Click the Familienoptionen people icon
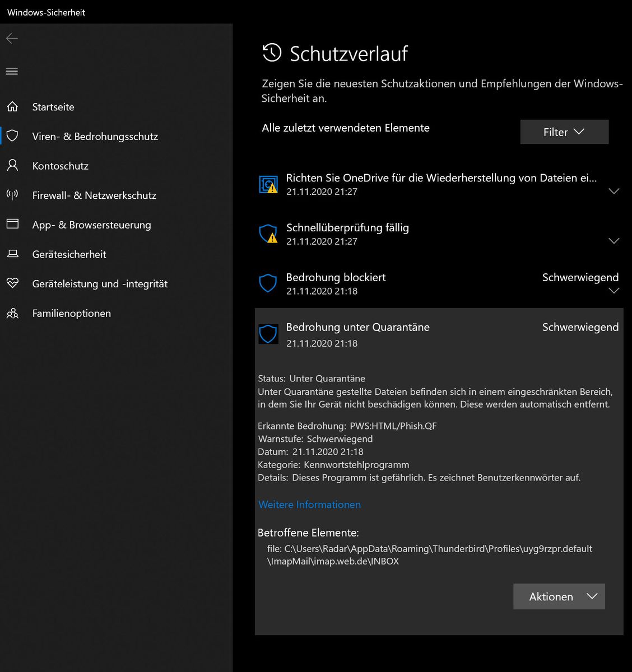Viewport: 632px width, 672px height. pos(12,313)
